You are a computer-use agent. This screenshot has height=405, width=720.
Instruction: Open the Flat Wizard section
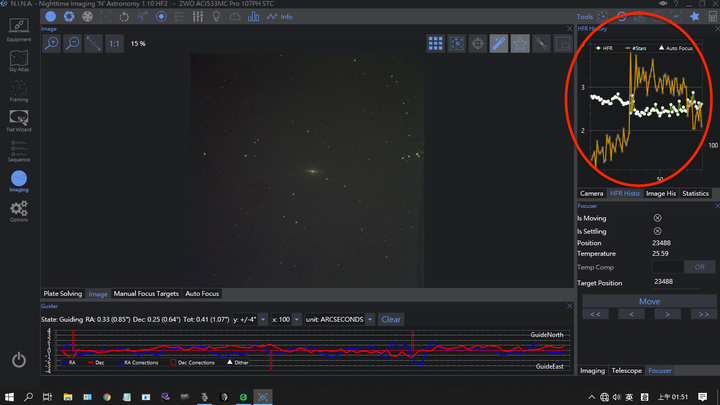19,121
